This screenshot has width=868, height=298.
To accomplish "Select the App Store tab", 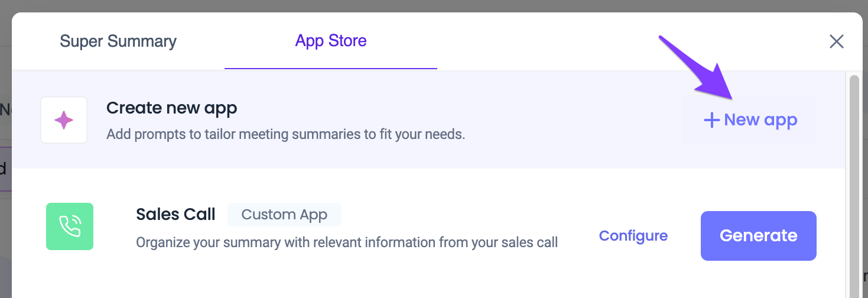I will [331, 41].
